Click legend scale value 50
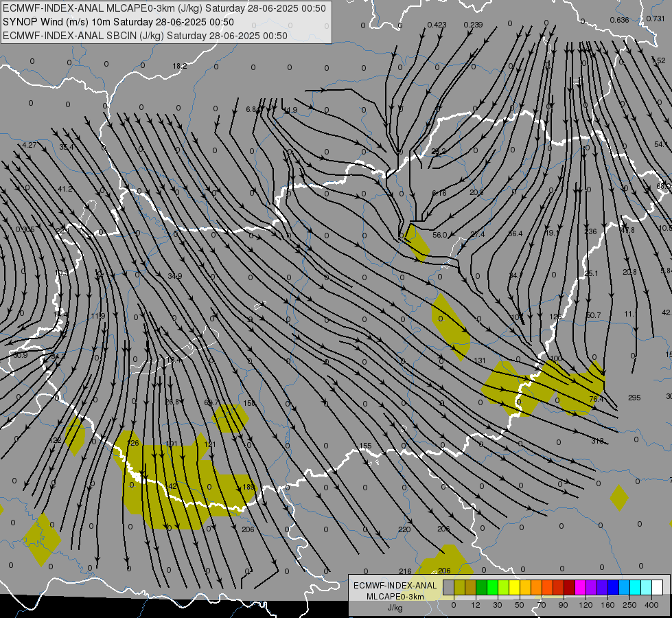 pyautogui.click(x=520, y=605)
